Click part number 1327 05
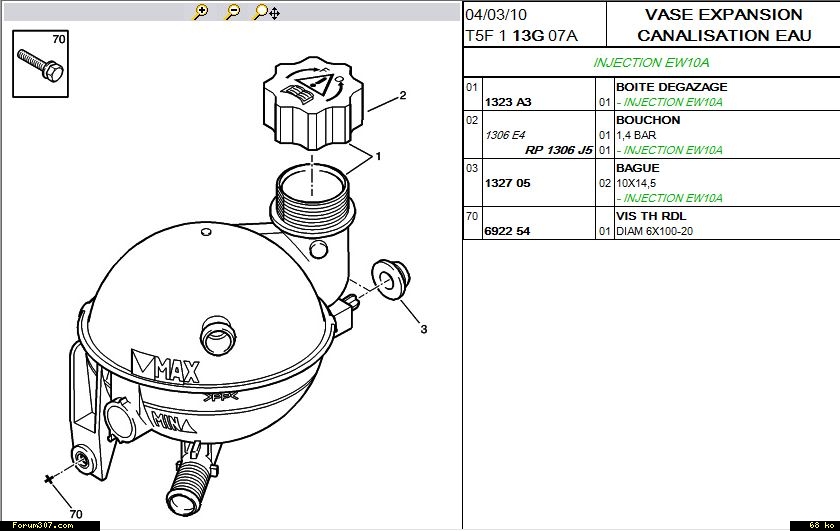 point(508,183)
